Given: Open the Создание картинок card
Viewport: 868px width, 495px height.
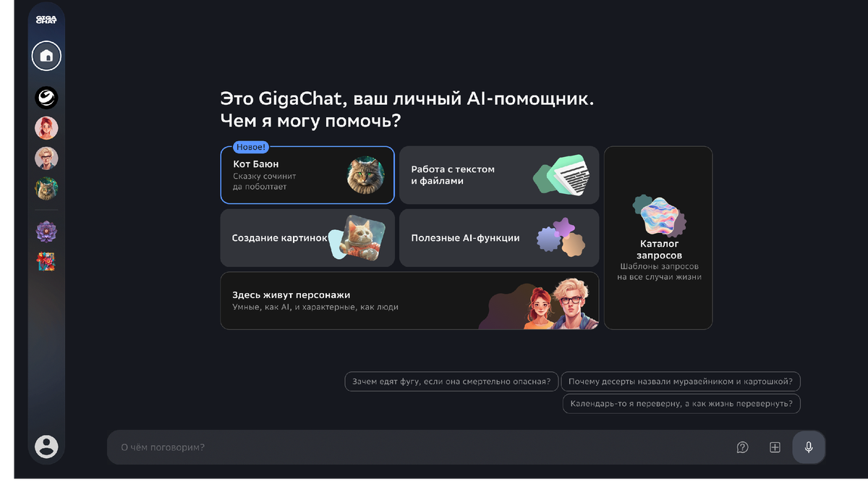Looking at the screenshot, I should [x=307, y=238].
